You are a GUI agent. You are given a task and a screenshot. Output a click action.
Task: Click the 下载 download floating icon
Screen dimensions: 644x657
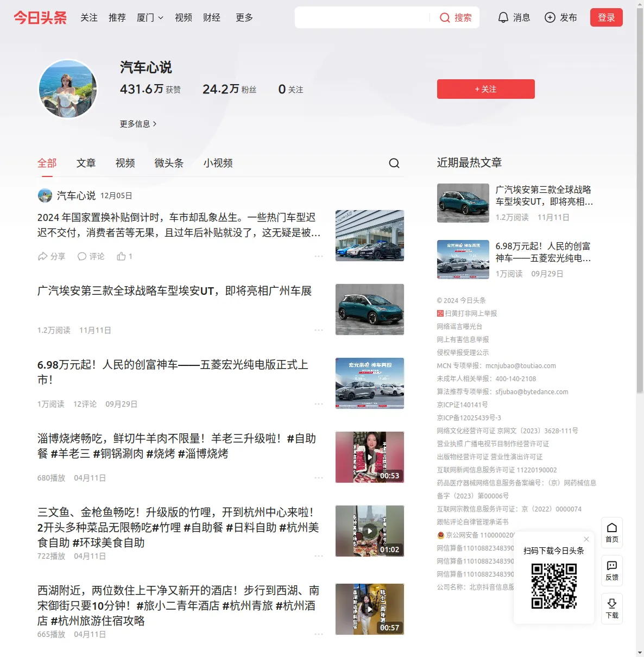click(x=612, y=609)
